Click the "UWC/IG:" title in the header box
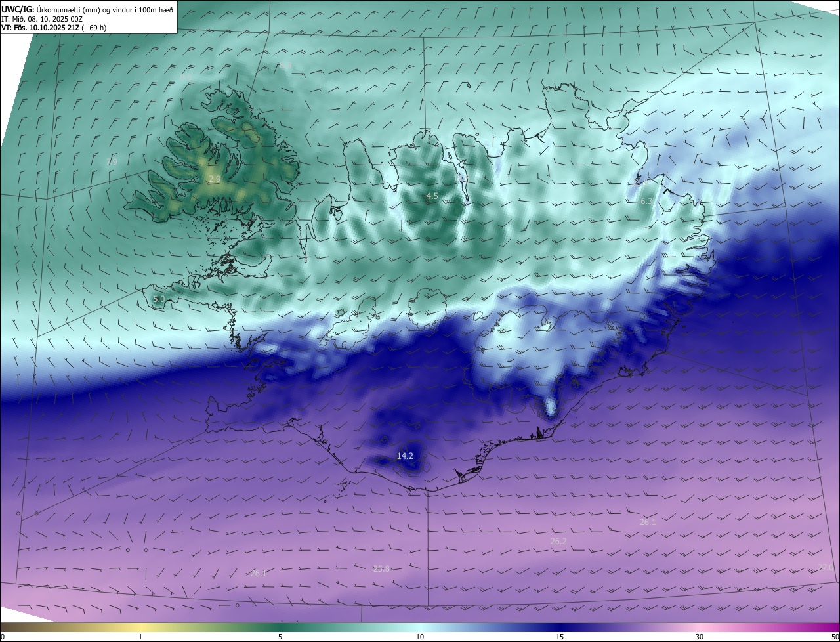The image size is (840, 642). point(18,10)
